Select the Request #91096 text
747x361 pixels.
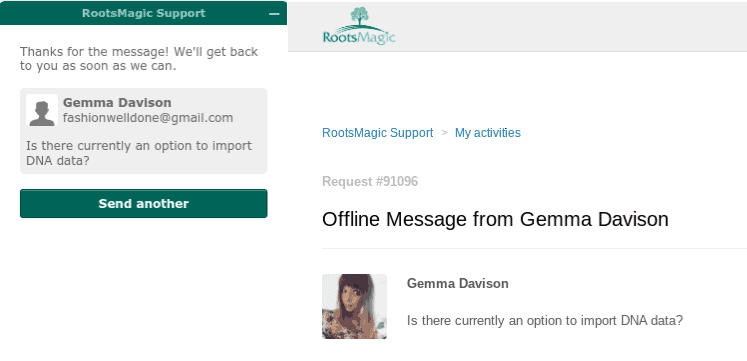pyautogui.click(x=370, y=181)
